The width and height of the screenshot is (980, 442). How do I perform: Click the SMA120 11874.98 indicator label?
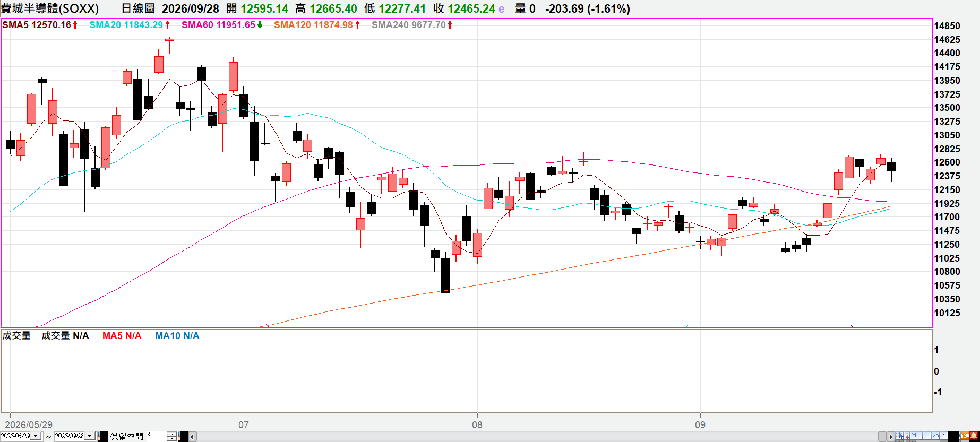[x=317, y=25]
